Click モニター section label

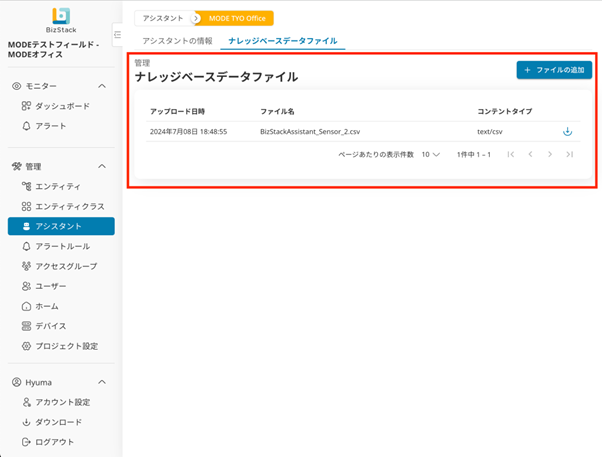click(41, 86)
